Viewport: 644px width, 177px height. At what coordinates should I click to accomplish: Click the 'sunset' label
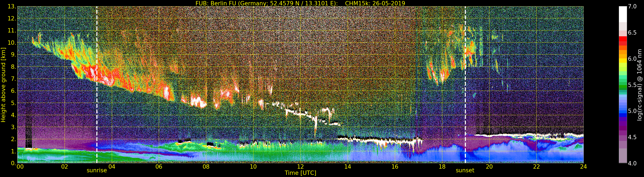(x=465, y=171)
